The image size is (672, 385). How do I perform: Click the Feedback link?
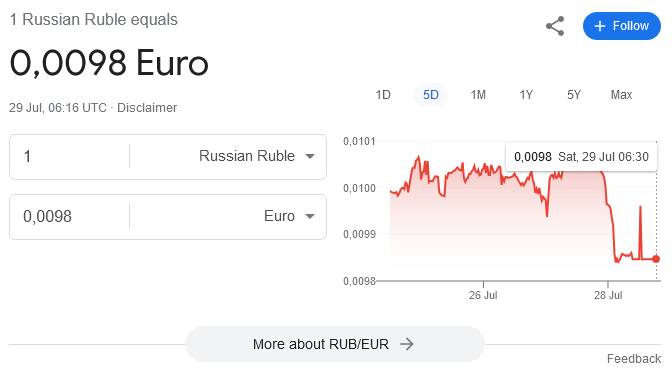coord(634,359)
